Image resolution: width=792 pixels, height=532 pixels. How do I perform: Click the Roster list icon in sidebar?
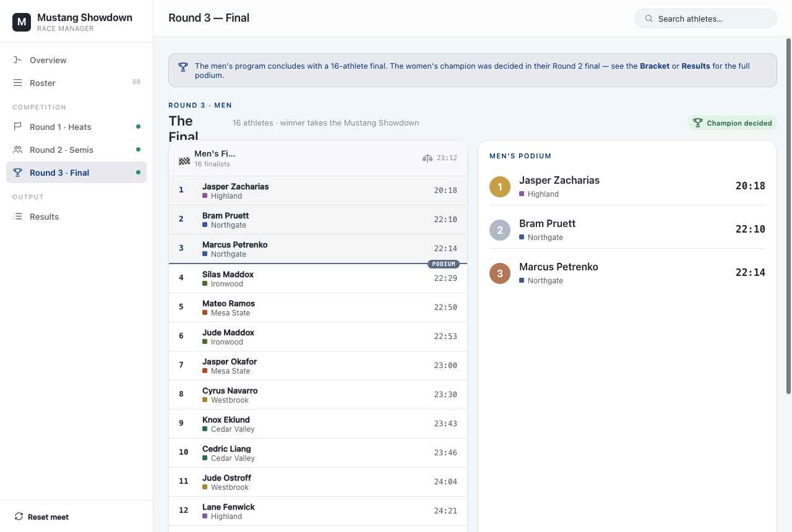[17, 83]
